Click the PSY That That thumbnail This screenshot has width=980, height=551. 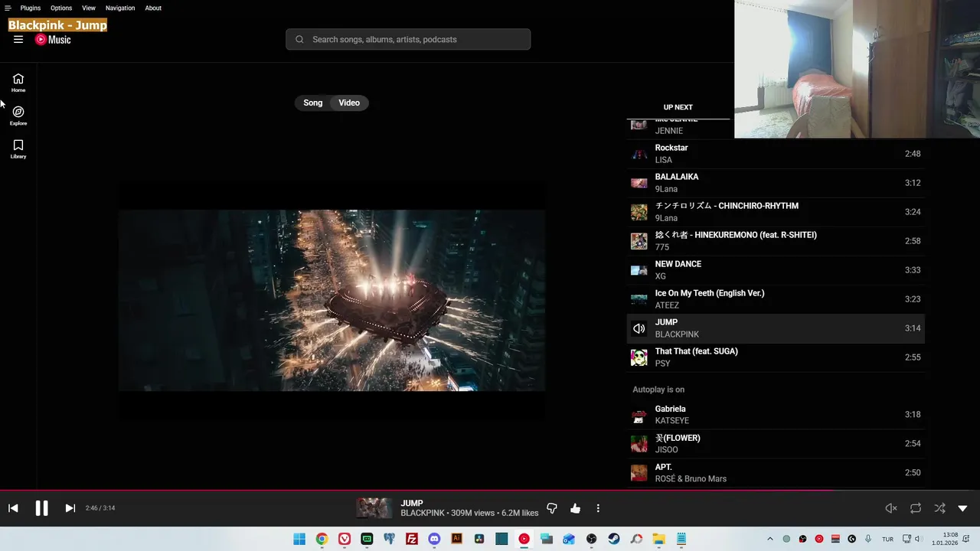(639, 357)
